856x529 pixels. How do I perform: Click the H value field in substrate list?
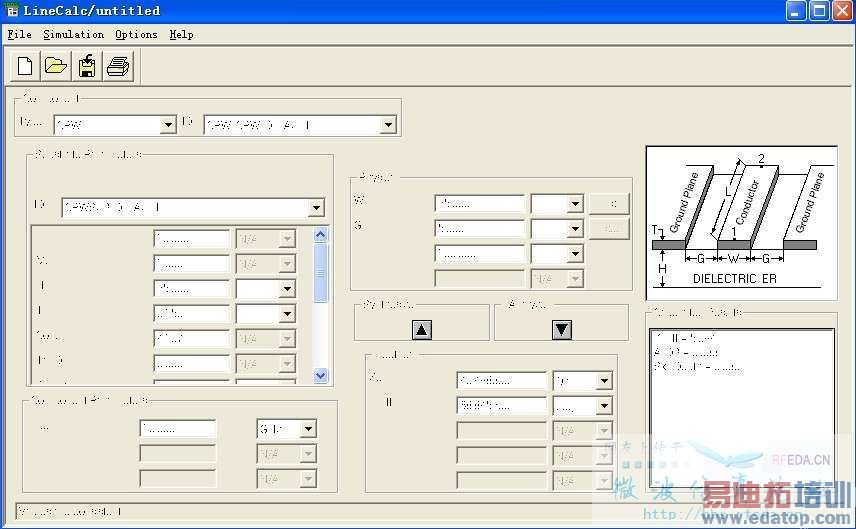[192, 289]
